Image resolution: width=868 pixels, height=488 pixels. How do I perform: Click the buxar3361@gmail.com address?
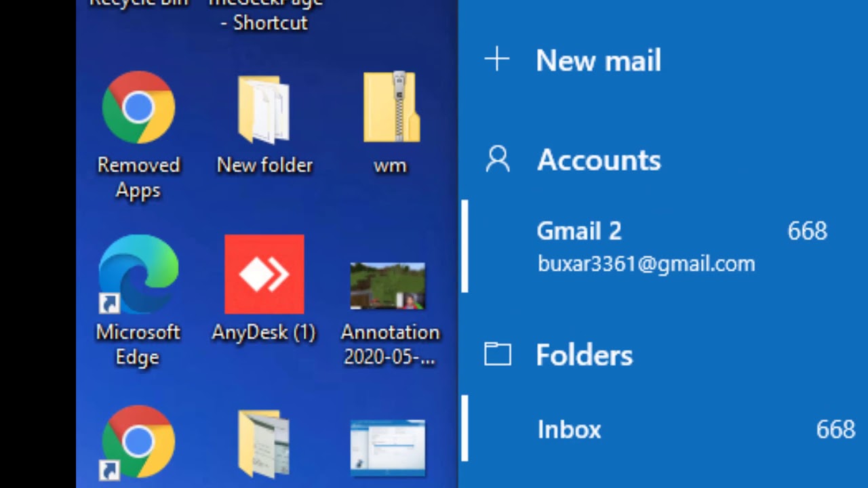[x=646, y=264]
